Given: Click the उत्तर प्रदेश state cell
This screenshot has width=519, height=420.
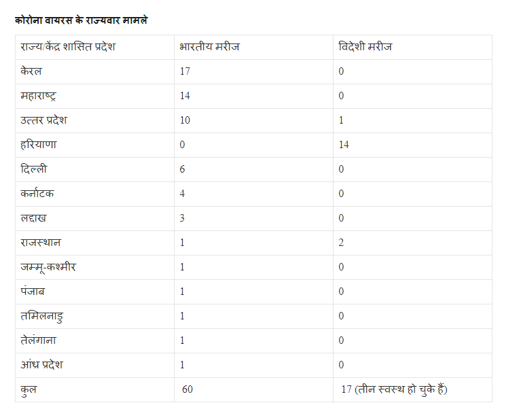Looking at the screenshot, I should coord(94,120).
